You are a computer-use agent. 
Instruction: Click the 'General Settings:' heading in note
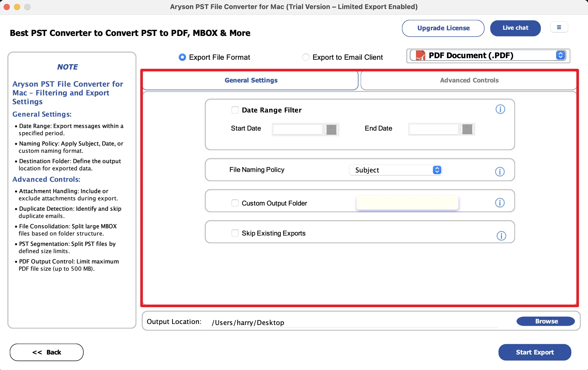click(42, 114)
